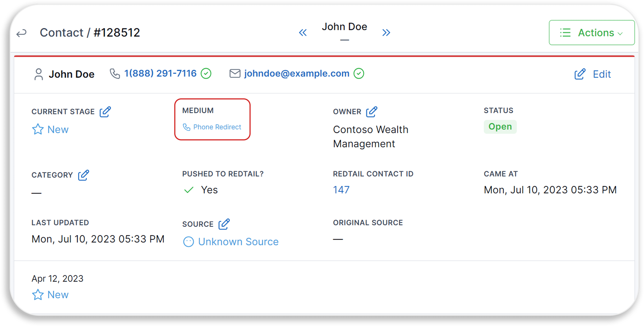This screenshot has width=644, height=326.
Task: Go to previous contact with double-left chevron
Action: [x=303, y=32]
